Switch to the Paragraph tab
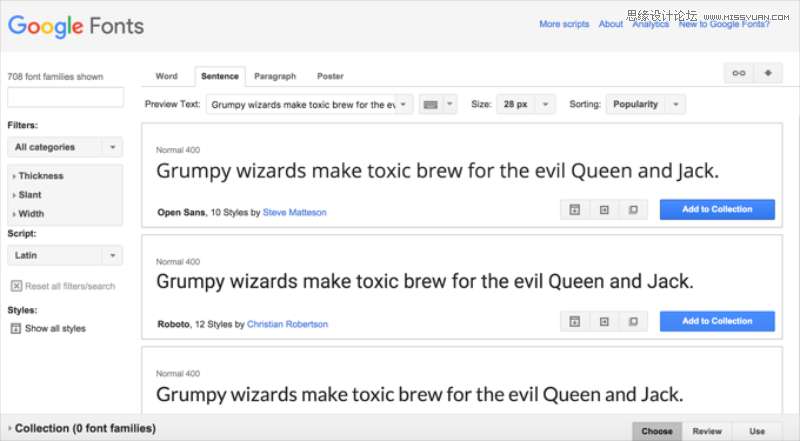800x441 pixels. [x=275, y=76]
